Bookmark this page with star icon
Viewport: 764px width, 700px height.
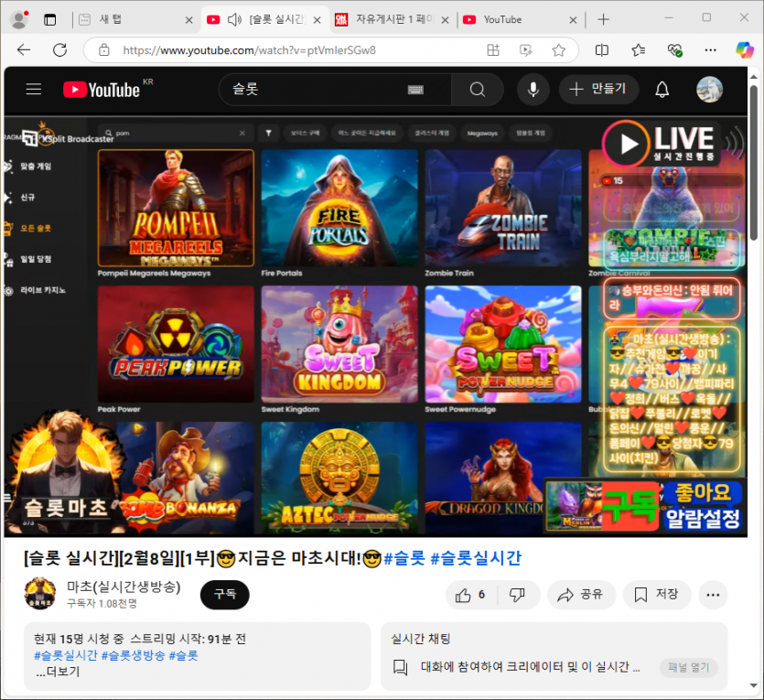pyautogui.click(x=558, y=50)
